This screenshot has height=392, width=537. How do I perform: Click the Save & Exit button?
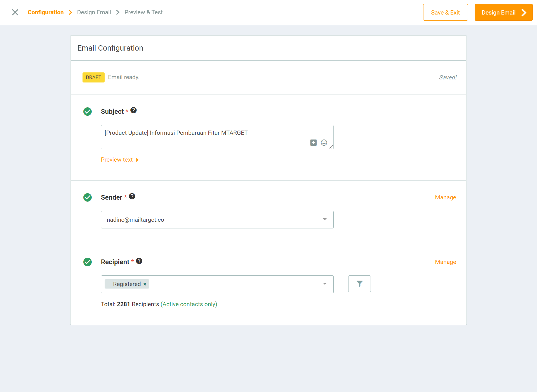point(445,13)
